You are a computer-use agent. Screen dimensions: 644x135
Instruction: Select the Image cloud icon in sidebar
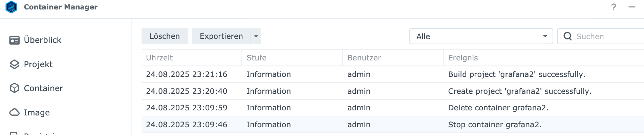coord(14,112)
